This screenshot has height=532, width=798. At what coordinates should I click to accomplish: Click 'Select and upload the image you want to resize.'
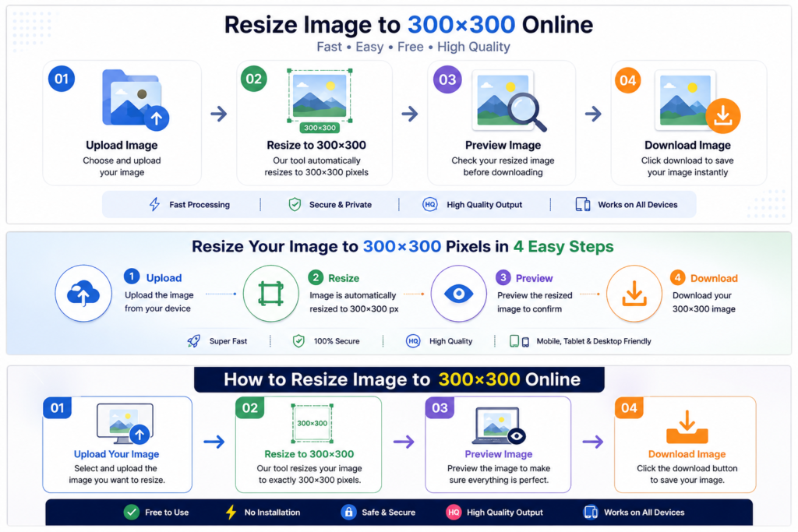(x=117, y=474)
